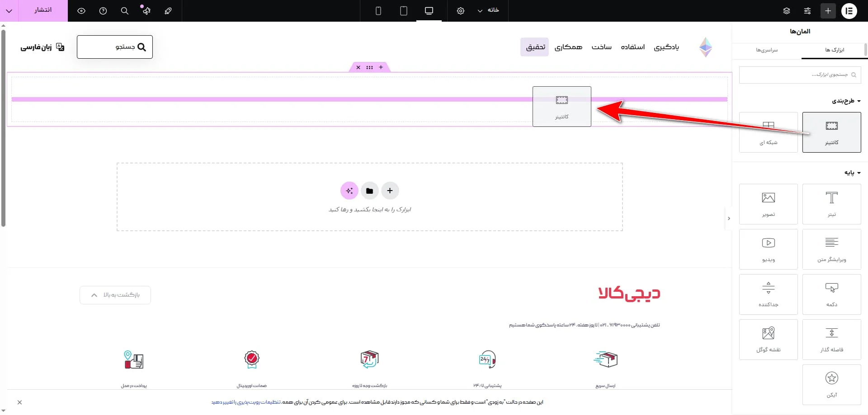Select the ابزارک ها tab
The height and width of the screenshot is (415, 868).
834,50
